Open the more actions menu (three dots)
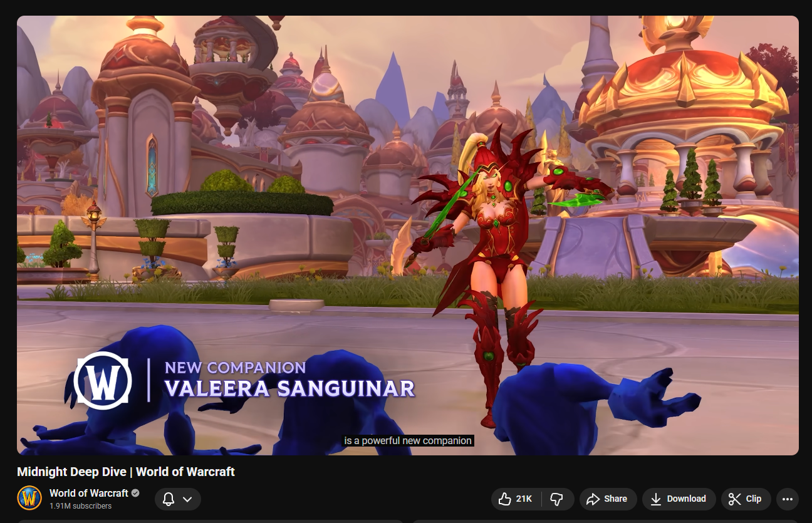The height and width of the screenshot is (523, 812). (x=788, y=499)
